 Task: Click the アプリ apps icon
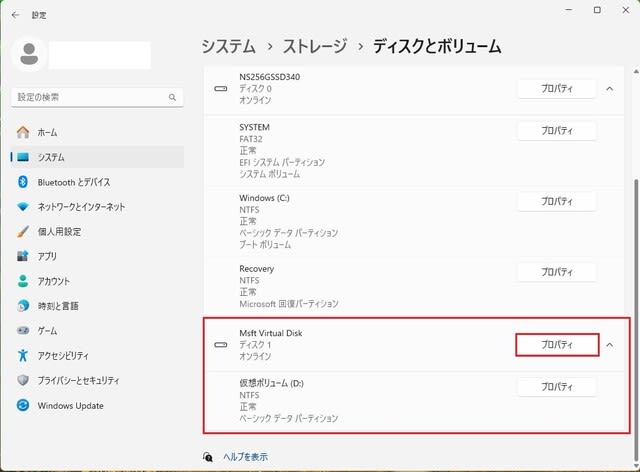(23, 256)
